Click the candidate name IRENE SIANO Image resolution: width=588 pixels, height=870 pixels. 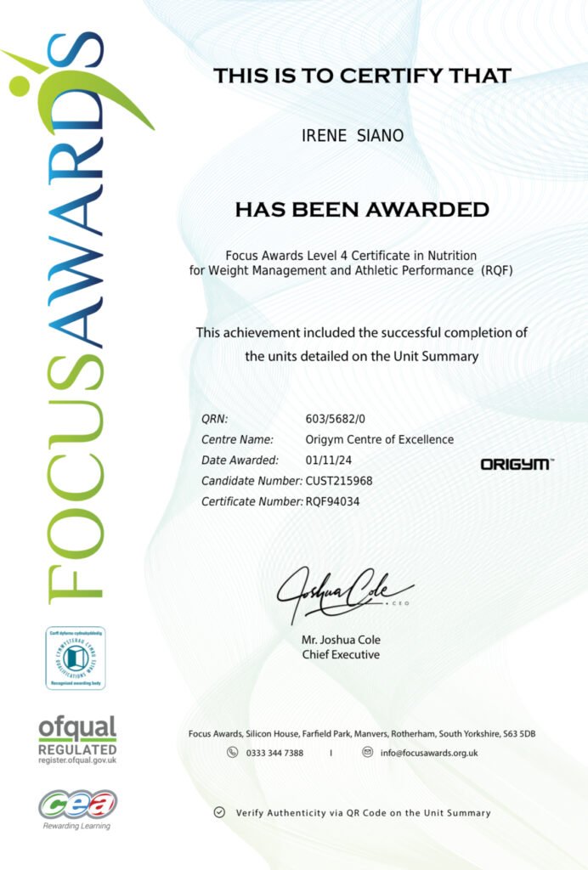click(353, 135)
